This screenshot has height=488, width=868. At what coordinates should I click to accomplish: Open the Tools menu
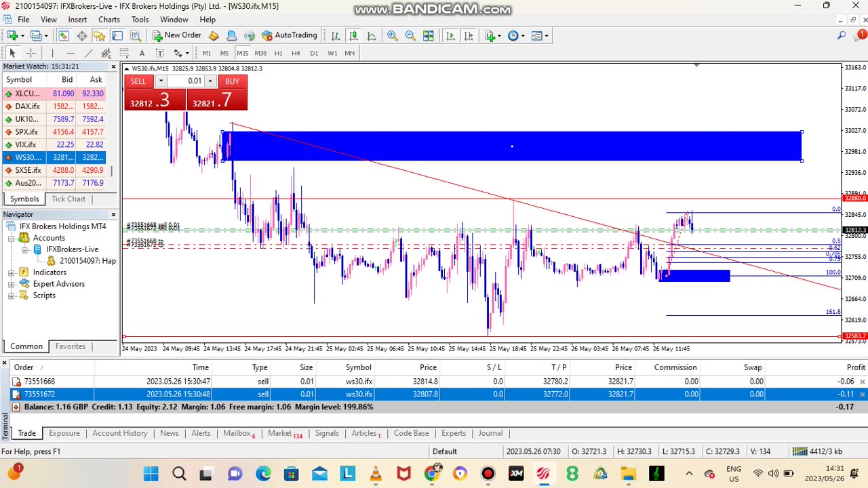tap(140, 20)
